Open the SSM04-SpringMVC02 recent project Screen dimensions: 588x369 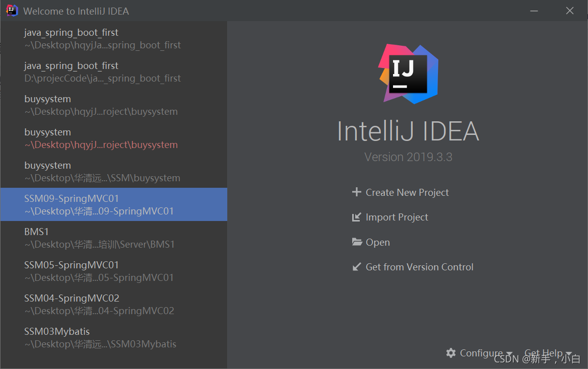coord(114,304)
